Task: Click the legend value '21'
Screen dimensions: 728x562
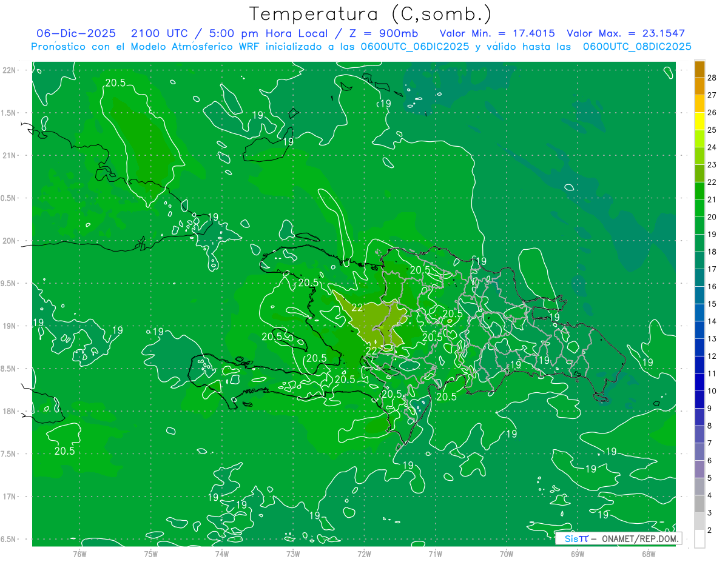Action: pyautogui.click(x=712, y=199)
